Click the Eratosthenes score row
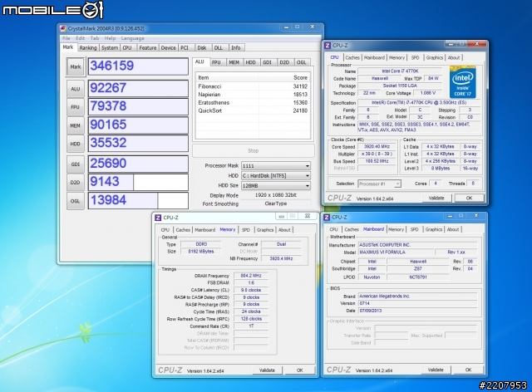 [x=253, y=103]
